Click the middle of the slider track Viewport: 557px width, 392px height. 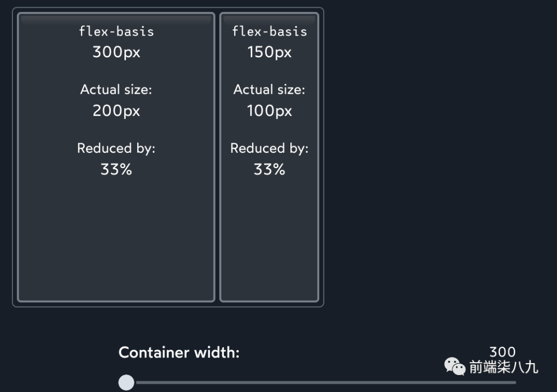click(321, 382)
